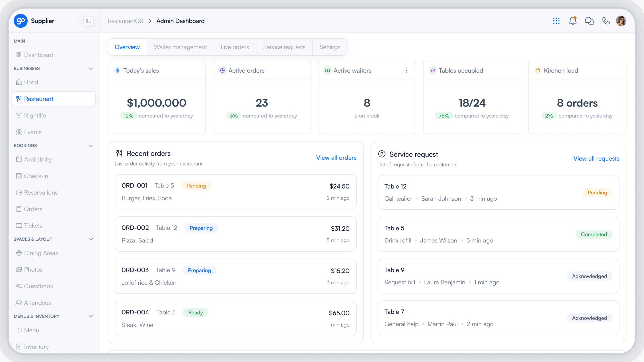Click the Hotel building icon

19,82
